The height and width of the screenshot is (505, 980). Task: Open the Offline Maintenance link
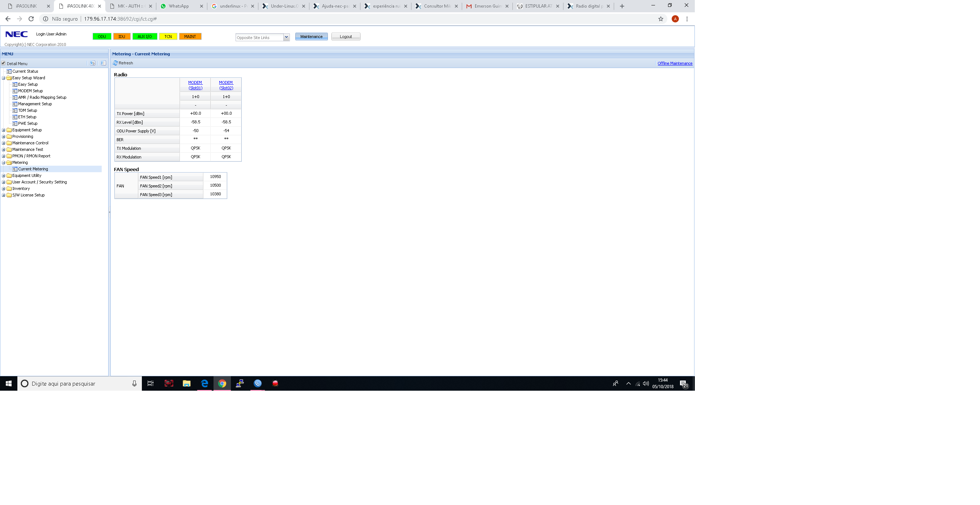click(675, 64)
